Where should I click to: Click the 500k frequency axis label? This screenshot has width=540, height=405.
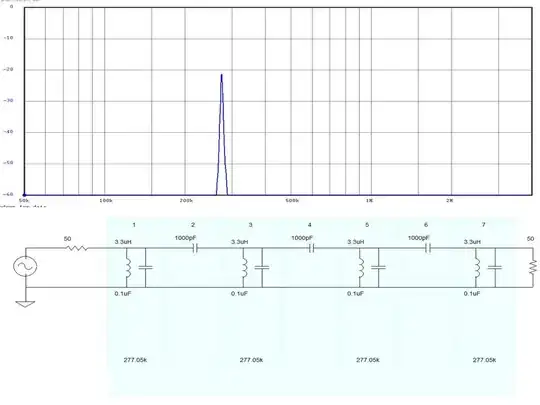(292, 200)
